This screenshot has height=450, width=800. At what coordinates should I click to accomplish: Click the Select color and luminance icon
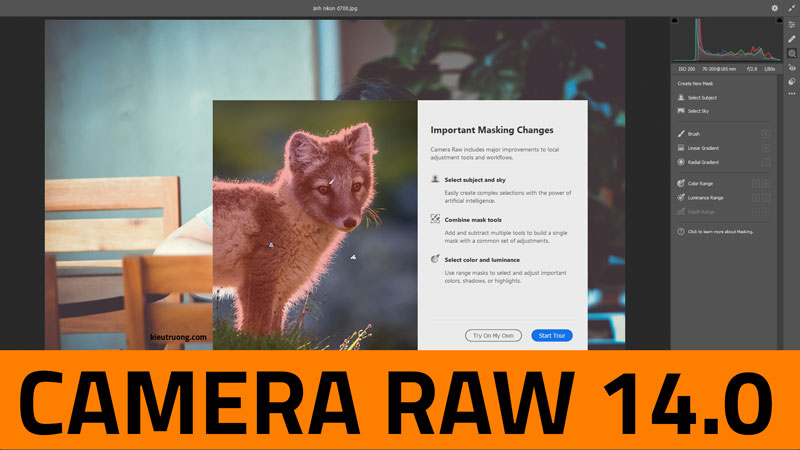(x=435, y=259)
